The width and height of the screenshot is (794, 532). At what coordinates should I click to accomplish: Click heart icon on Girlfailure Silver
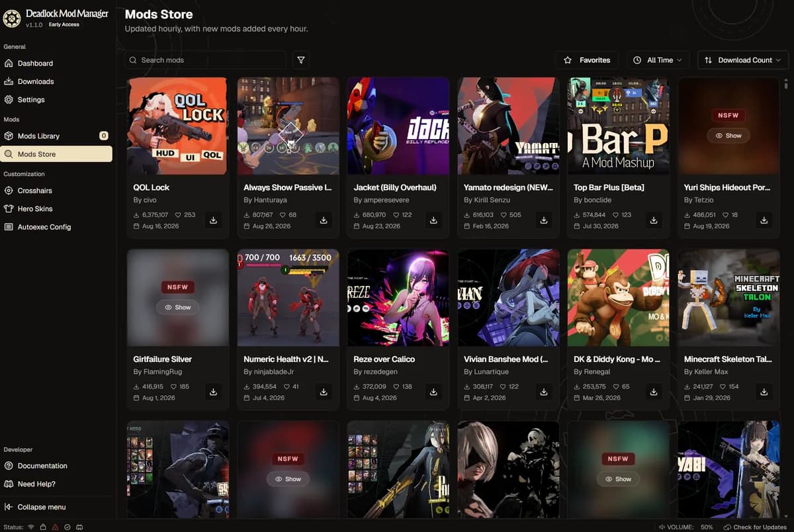tap(174, 386)
